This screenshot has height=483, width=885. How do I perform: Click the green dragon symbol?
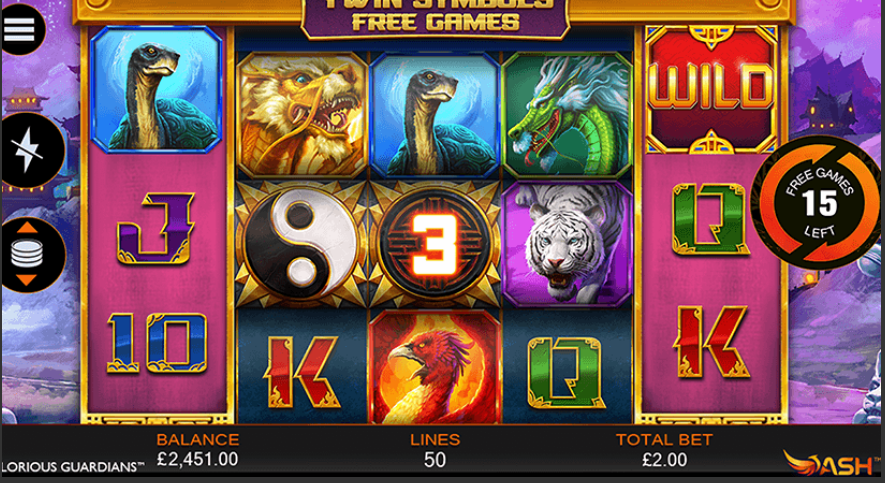tap(567, 116)
